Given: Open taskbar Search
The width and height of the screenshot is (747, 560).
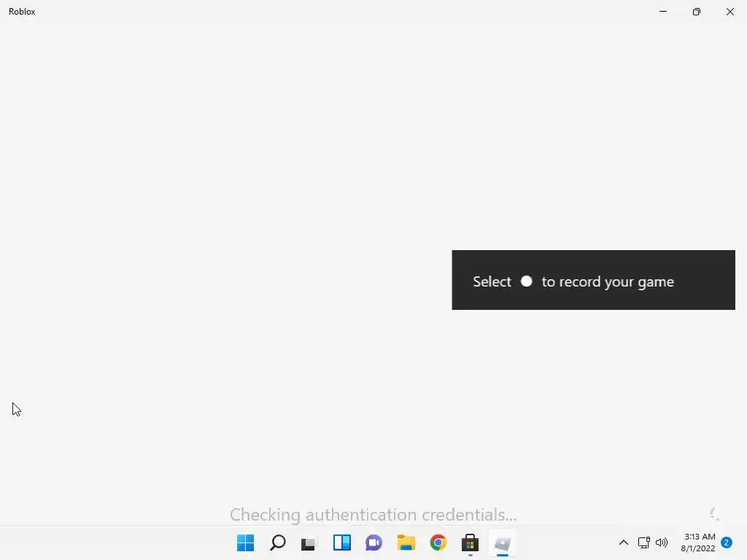Looking at the screenshot, I should (278, 542).
